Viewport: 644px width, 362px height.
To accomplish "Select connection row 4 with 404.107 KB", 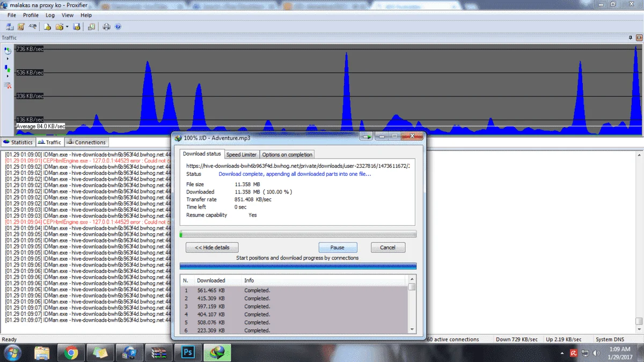I will [x=294, y=314].
